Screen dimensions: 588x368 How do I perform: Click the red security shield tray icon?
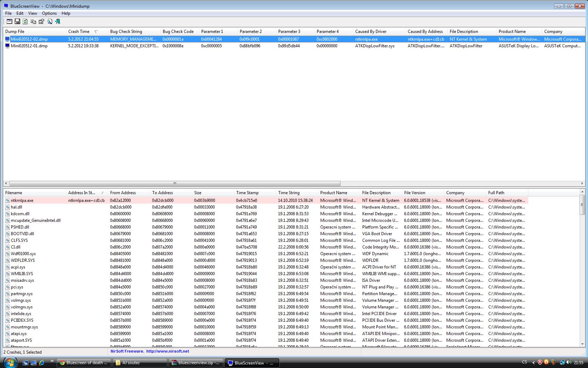pyautogui.click(x=540, y=362)
